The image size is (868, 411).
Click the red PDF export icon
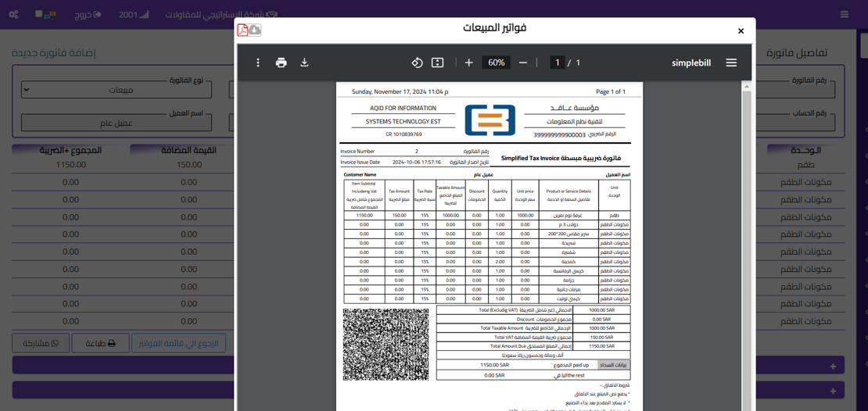[242, 30]
